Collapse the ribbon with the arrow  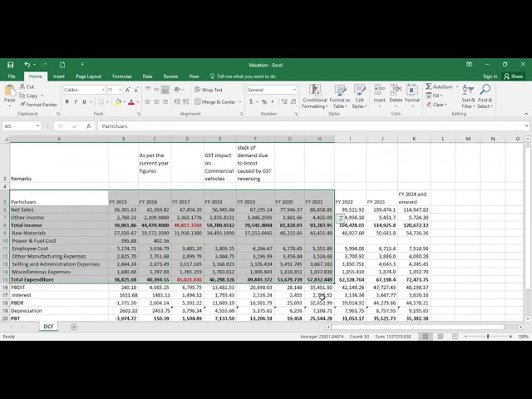[x=526, y=114]
